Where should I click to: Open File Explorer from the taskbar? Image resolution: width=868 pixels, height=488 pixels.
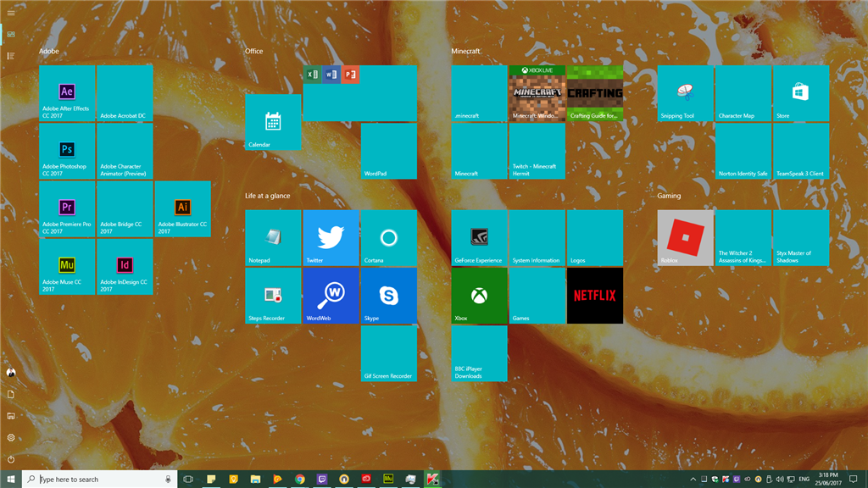click(255, 480)
